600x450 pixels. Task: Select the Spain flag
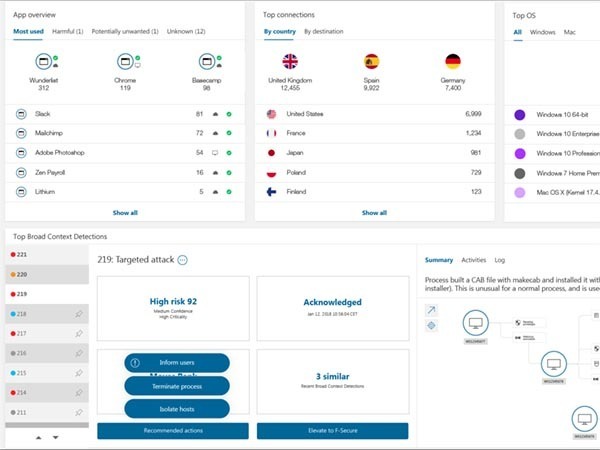[372, 61]
